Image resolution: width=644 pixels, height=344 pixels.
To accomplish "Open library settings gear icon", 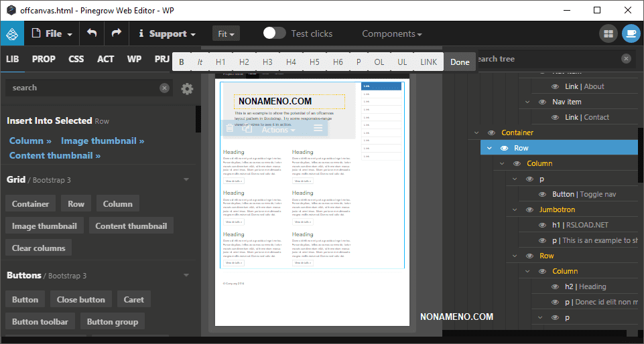I will [187, 88].
